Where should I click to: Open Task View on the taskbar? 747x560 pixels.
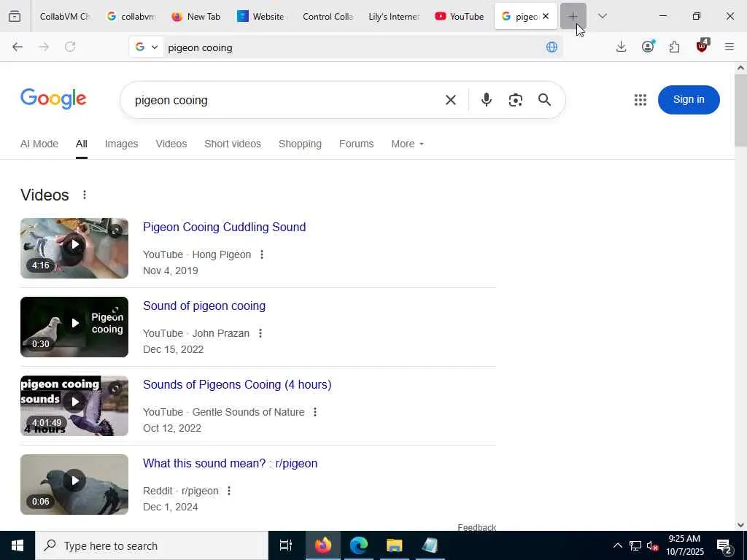286,545
